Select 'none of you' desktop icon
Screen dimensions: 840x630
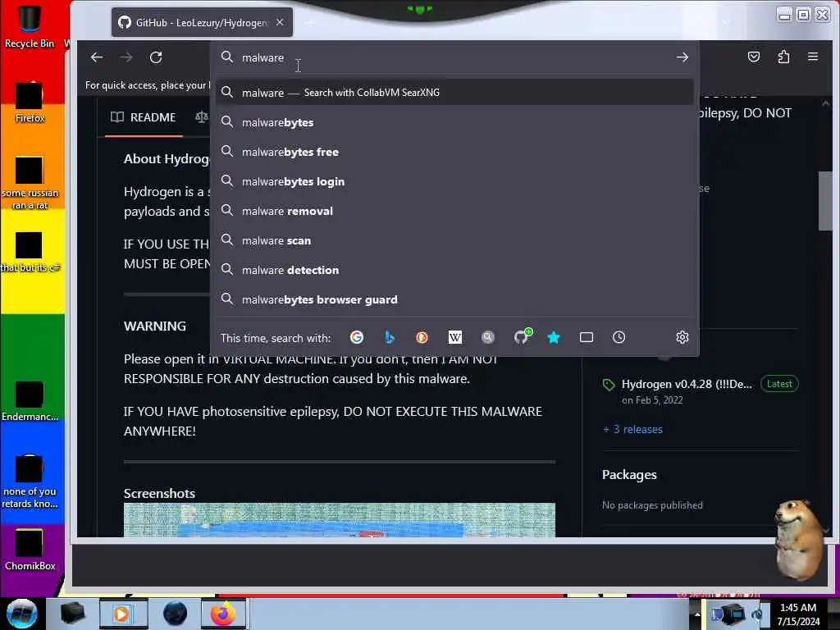[30, 481]
